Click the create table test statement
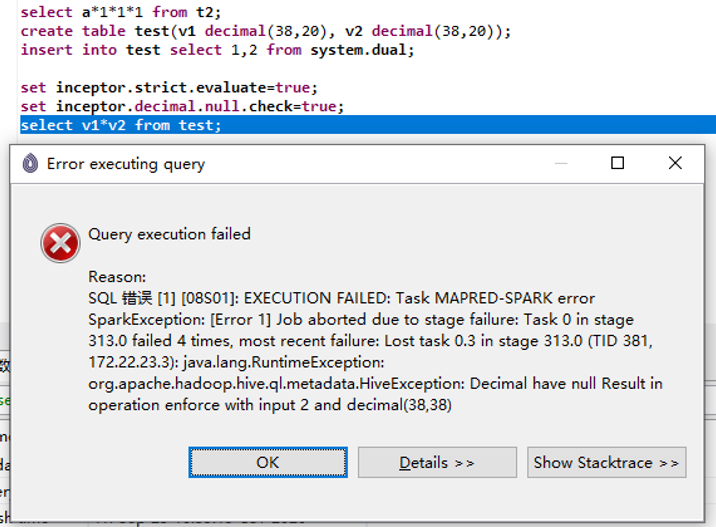The image size is (716, 527). click(x=265, y=31)
